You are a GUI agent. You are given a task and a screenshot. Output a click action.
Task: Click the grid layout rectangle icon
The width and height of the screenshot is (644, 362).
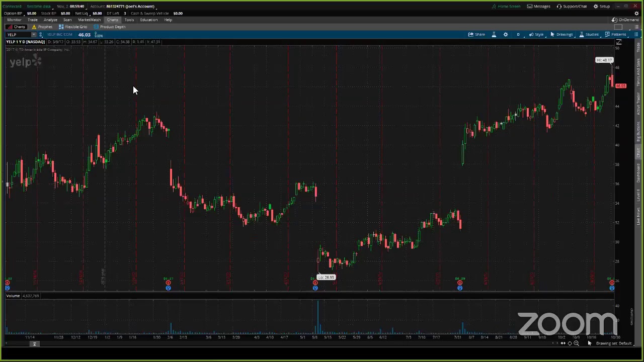618,27
